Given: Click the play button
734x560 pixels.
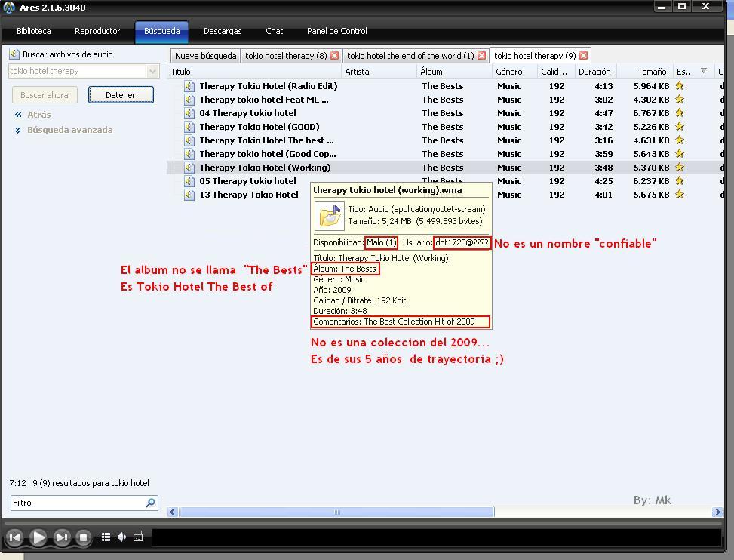Looking at the screenshot, I should tap(38, 537).
